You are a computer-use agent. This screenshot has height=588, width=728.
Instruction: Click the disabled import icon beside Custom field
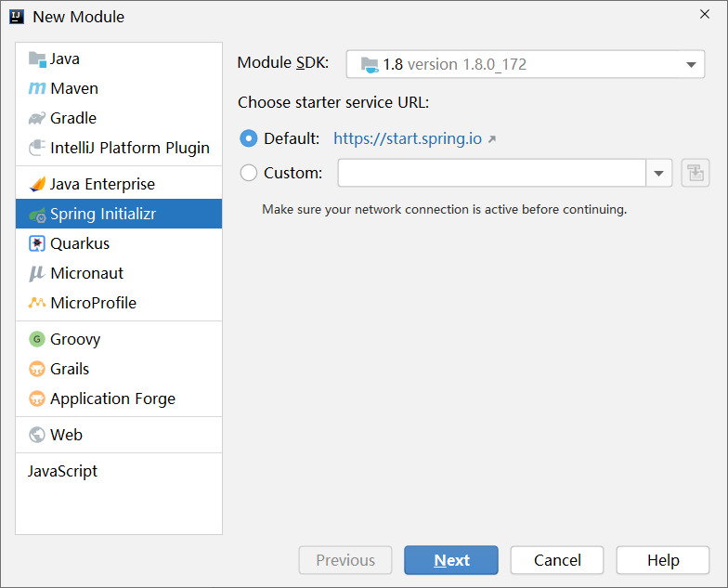tap(695, 173)
